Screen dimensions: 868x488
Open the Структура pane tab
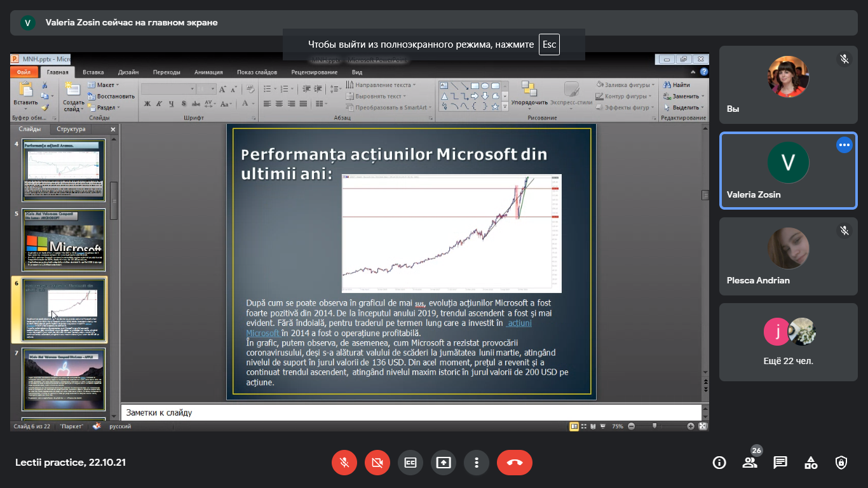click(71, 130)
